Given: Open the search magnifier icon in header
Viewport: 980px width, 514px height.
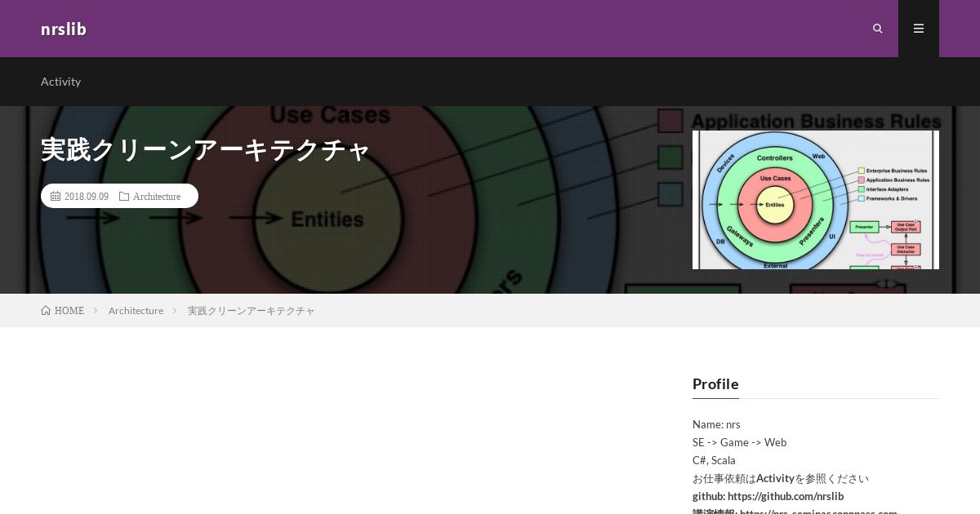Looking at the screenshot, I should point(878,29).
